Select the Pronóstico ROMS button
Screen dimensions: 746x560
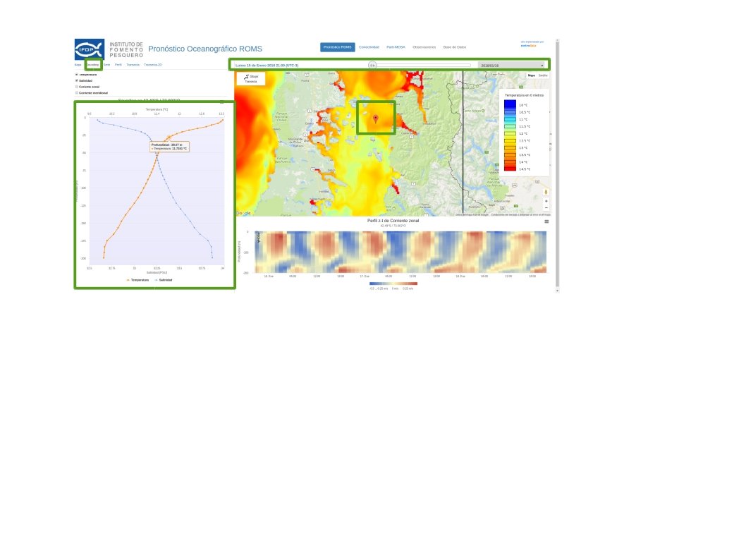(337, 47)
